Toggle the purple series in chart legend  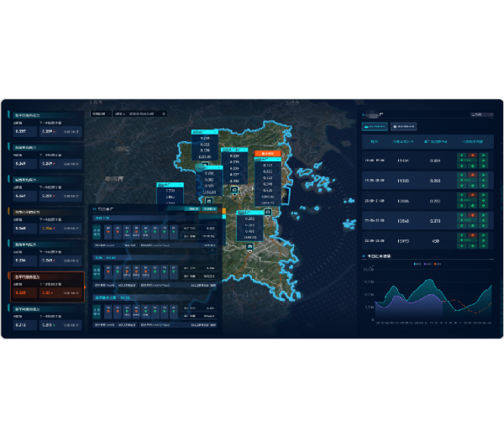[426, 264]
